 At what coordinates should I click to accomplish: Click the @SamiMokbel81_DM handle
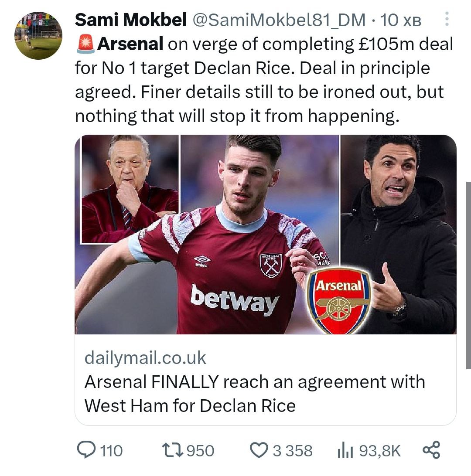click(x=279, y=20)
